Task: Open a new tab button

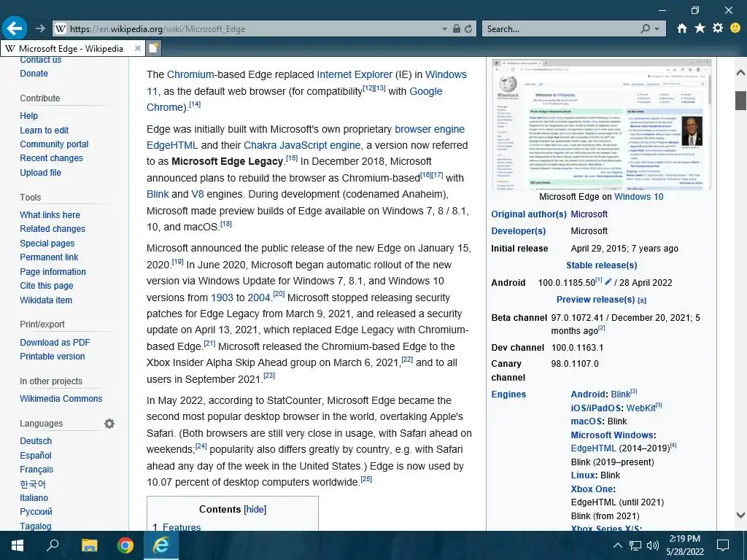Action: tap(153, 48)
